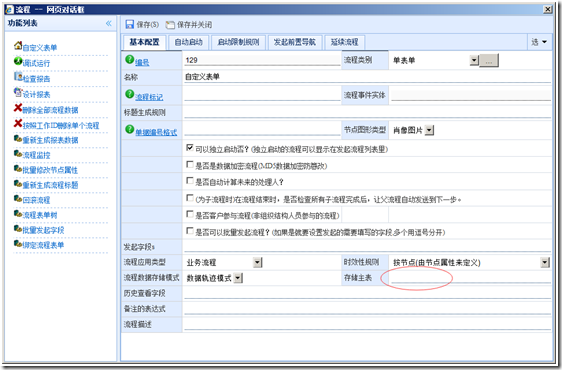Click the 保存并关闭 button
The height and width of the screenshot is (370, 562).
tap(189, 25)
